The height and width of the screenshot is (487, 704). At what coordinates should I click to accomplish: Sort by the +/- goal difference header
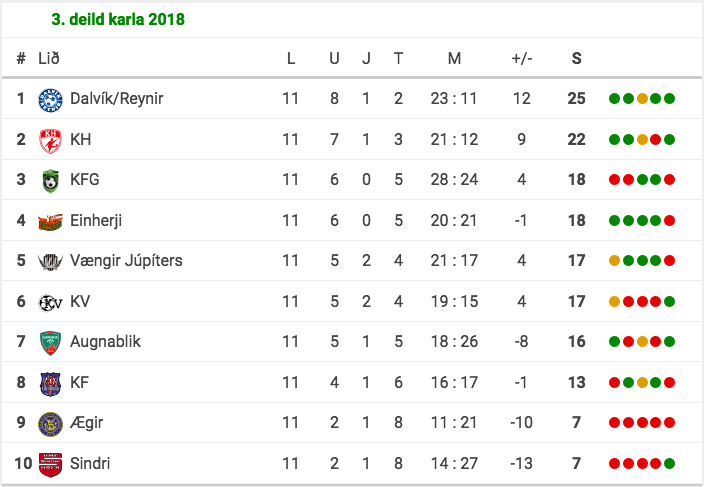point(522,58)
